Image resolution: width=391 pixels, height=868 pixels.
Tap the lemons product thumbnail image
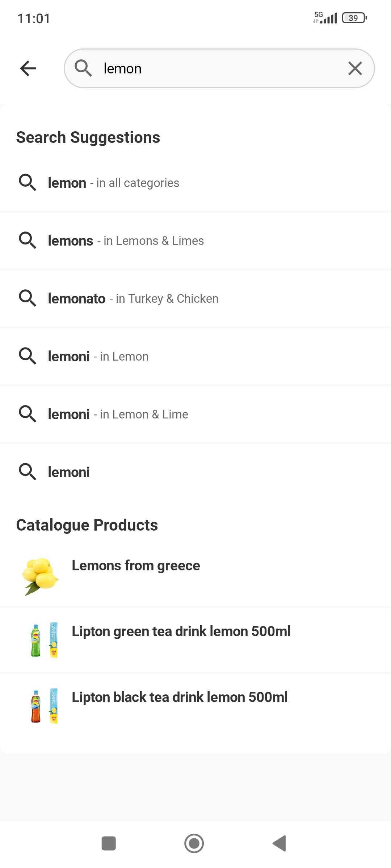coord(40,576)
